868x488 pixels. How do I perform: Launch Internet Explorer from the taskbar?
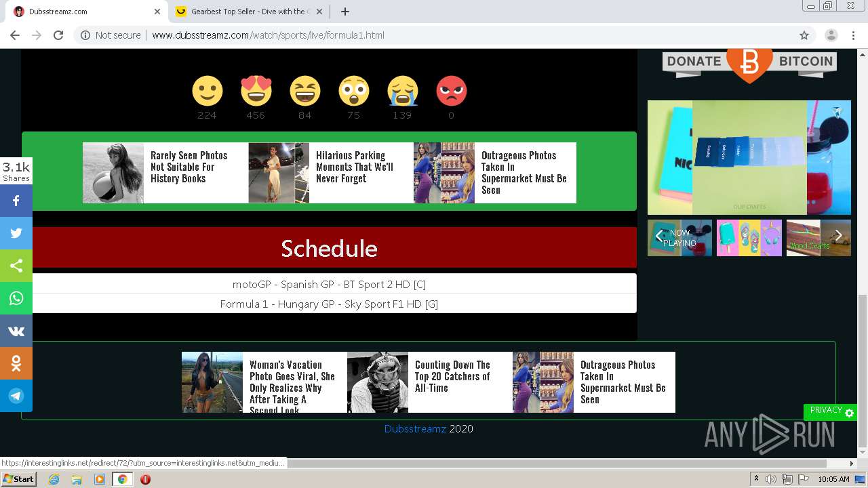pyautogui.click(x=54, y=479)
